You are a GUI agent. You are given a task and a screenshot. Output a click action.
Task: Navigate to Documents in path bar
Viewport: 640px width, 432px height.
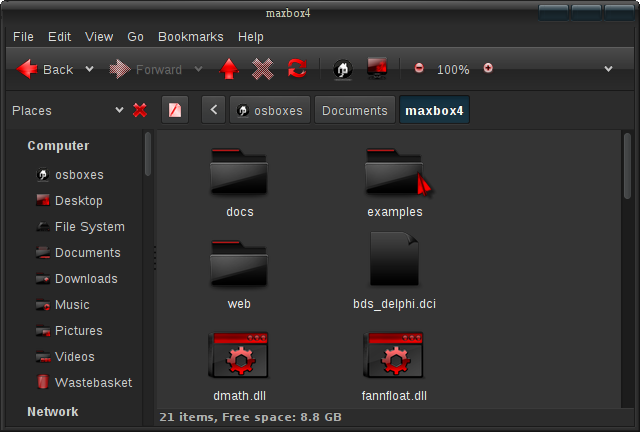tap(355, 110)
